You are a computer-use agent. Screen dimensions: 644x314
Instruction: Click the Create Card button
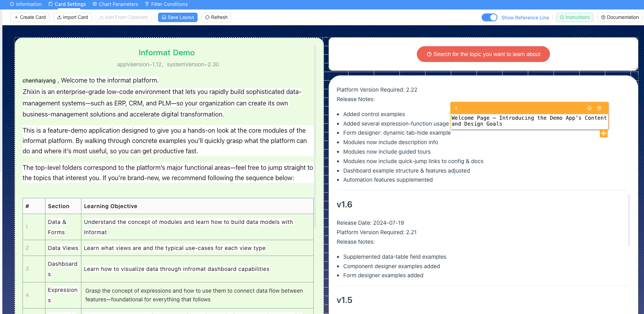click(30, 17)
